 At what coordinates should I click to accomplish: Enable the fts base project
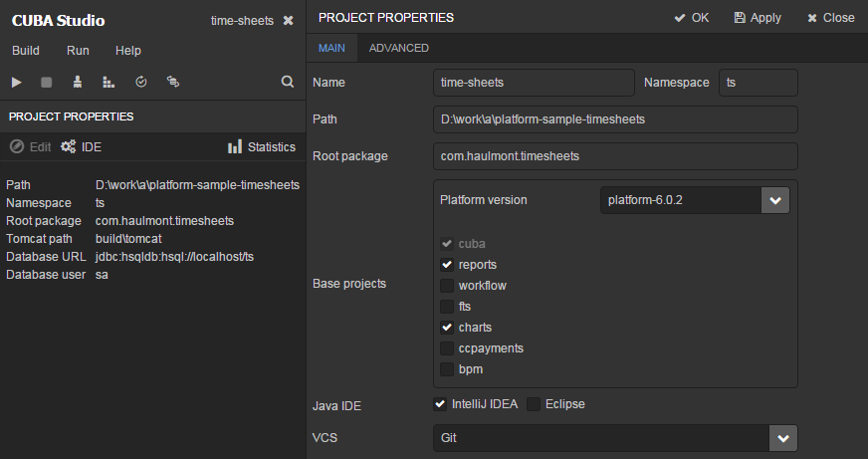pos(447,307)
